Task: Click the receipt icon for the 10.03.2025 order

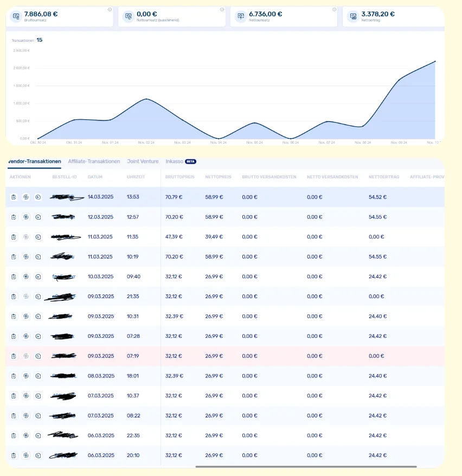Action: click(x=38, y=276)
